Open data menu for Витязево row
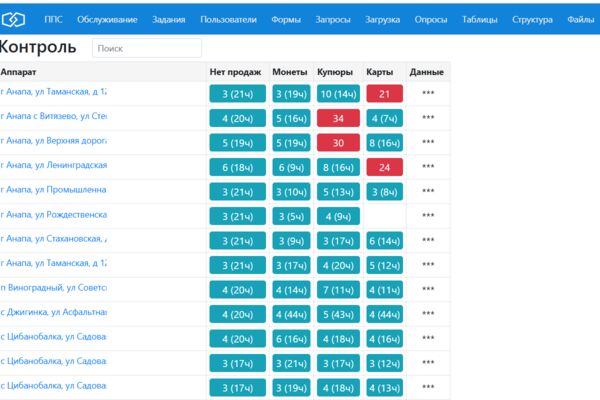The image size is (600, 400). [x=428, y=117]
